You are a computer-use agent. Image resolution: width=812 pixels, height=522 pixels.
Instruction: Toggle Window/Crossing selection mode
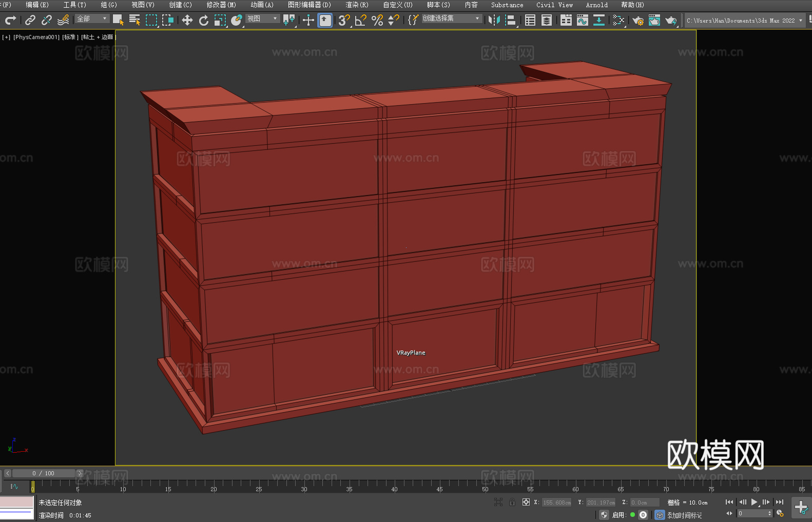(x=168, y=20)
